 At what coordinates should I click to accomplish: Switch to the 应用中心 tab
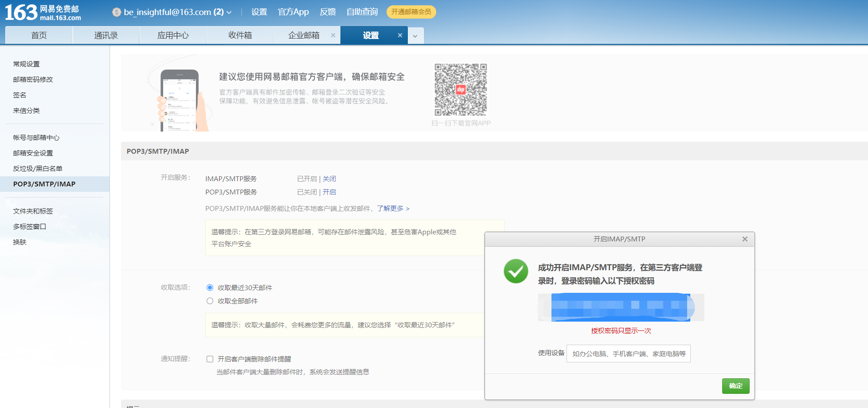pos(173,35)
